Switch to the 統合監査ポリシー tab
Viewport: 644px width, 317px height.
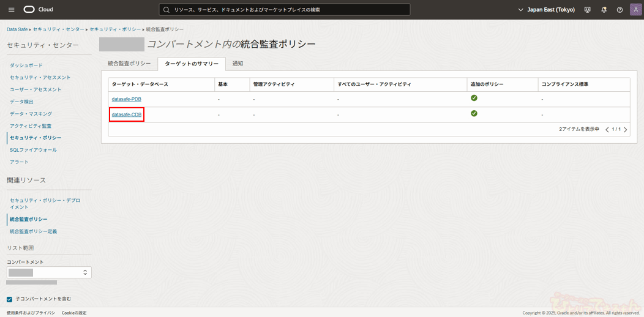(x=129, y=64)
